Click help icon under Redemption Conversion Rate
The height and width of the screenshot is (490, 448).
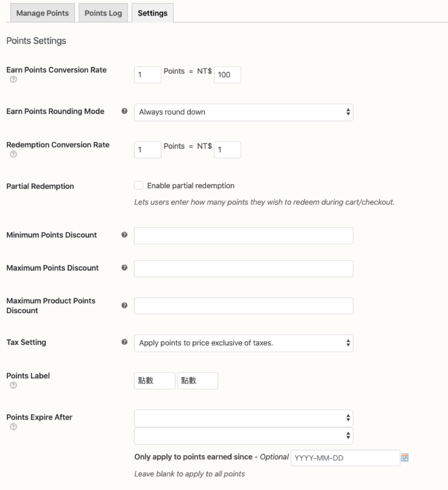coord(12,155)
